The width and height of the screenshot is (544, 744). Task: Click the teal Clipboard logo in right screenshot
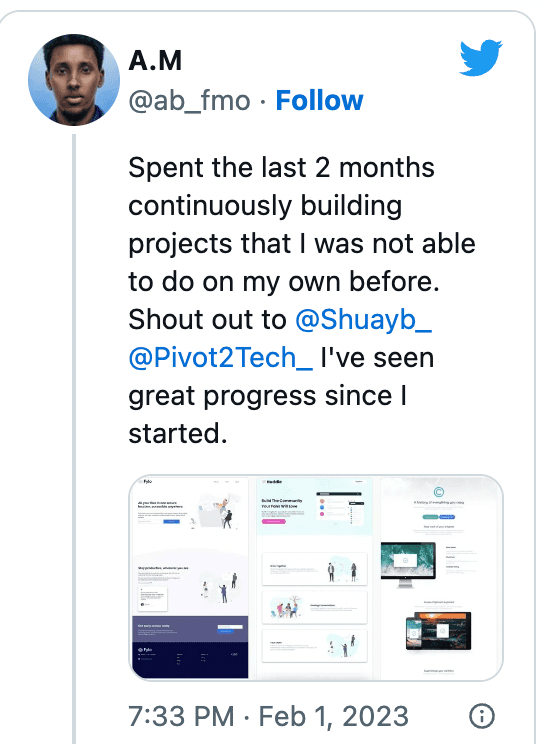[x=439, y=493]
